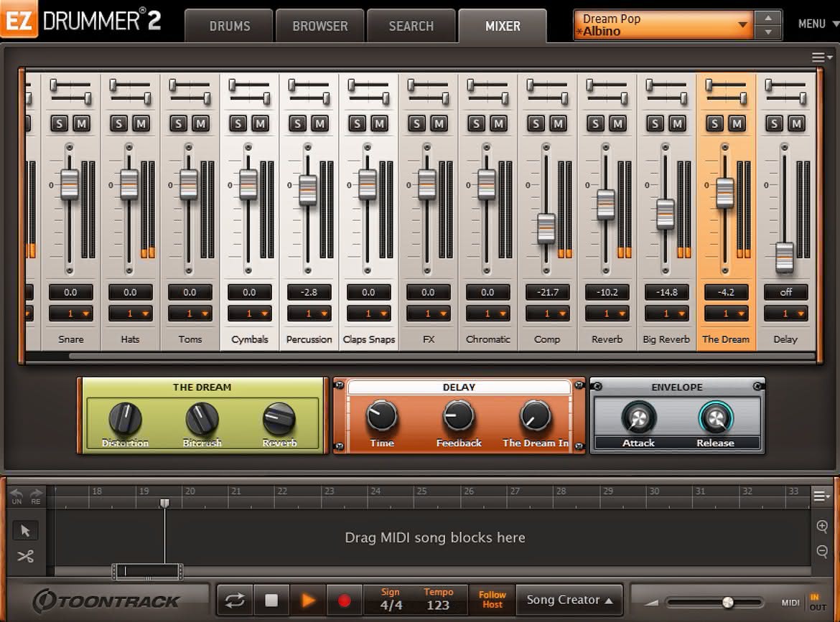Mute the Cymbals channel
The height and width of the screenshot is (622, 840).
tap(261, 124)
